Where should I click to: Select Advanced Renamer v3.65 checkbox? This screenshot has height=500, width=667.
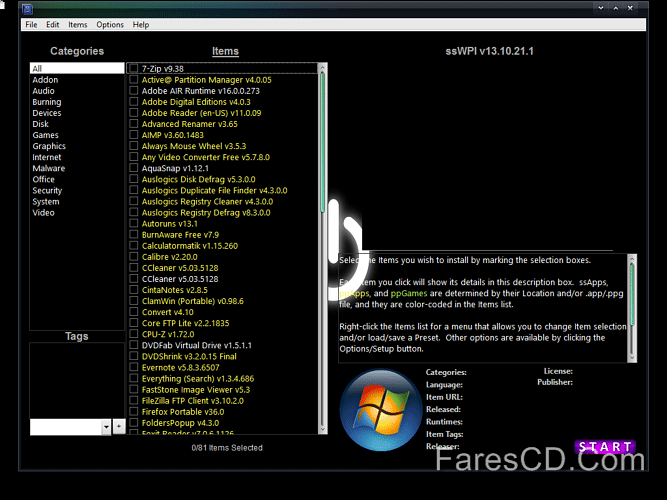coord(134,124)
